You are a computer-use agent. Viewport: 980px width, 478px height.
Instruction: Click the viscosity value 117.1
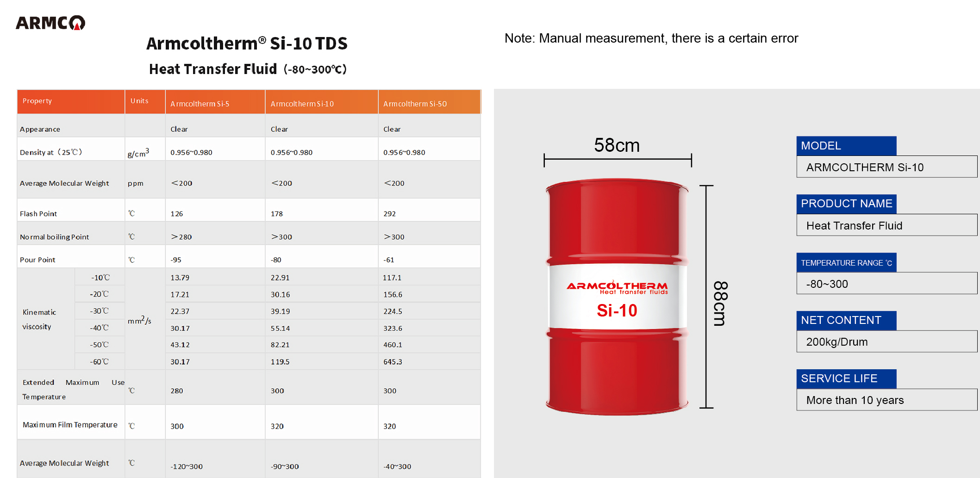pos(392,278)
